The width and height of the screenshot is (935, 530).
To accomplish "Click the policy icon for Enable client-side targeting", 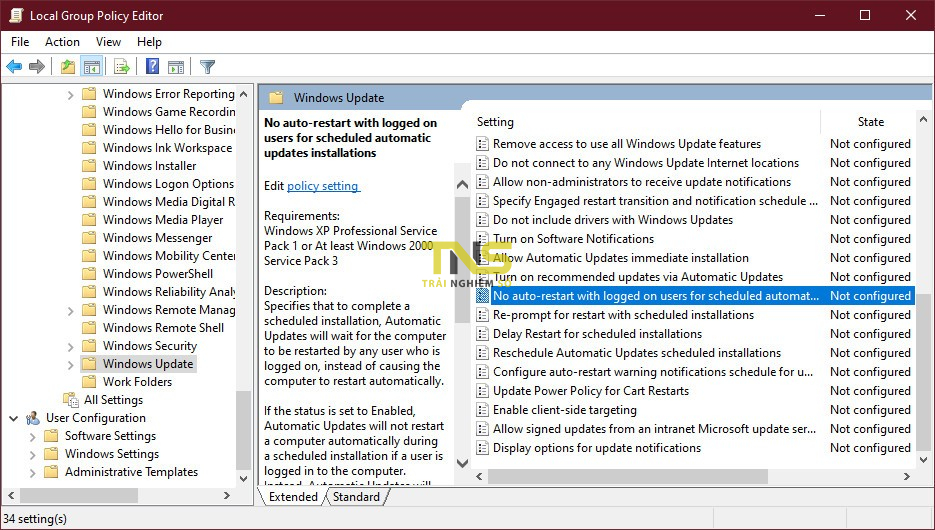I will tap(482, 410).
